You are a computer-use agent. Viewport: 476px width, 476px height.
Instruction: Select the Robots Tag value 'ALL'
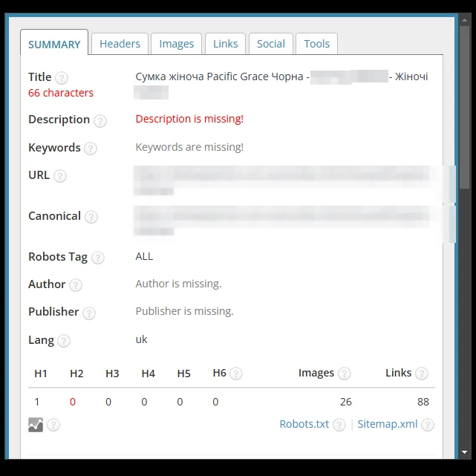click(x=144, y=256)
